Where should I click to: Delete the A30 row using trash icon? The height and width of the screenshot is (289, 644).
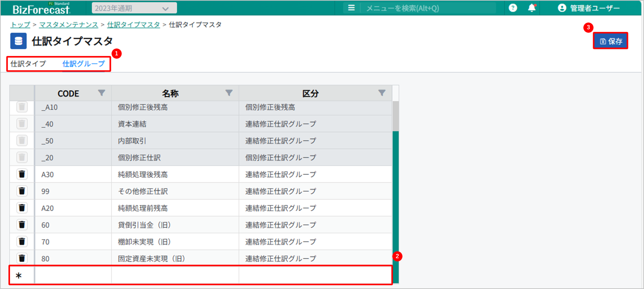[x=22, y=174]
